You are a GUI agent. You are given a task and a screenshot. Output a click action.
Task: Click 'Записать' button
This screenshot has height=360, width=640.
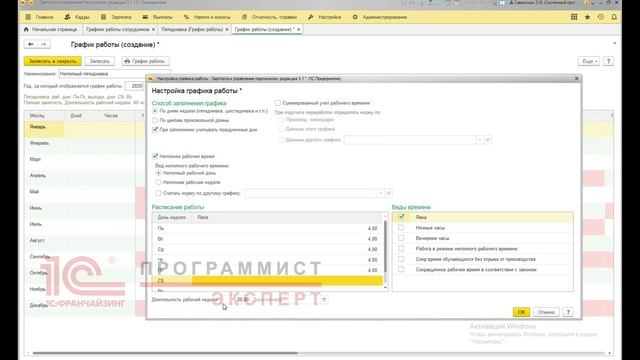tap(100, 61)
